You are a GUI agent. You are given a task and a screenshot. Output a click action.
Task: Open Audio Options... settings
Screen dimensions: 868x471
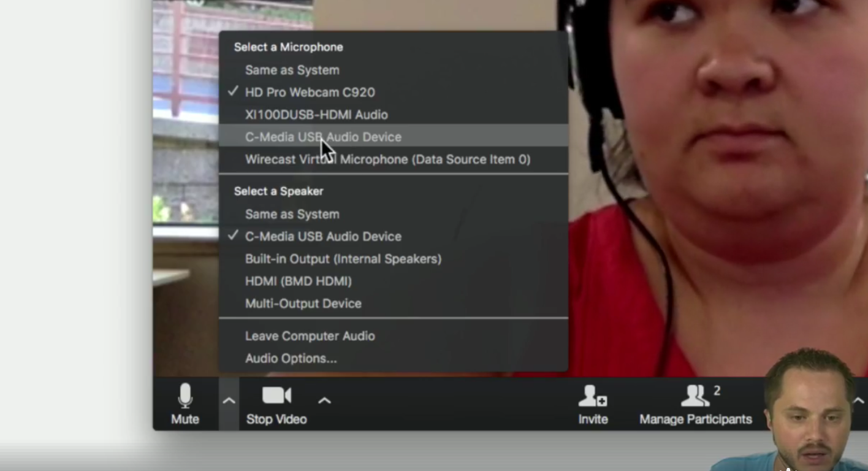coord(291,359)
